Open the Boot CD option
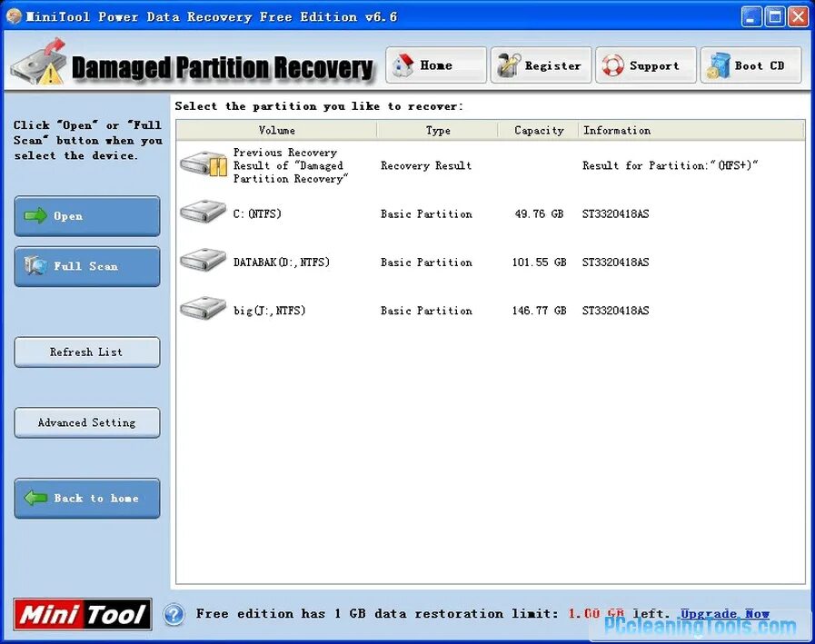The height and width of the screenshot is (644, 815). (x=750, y=65)
